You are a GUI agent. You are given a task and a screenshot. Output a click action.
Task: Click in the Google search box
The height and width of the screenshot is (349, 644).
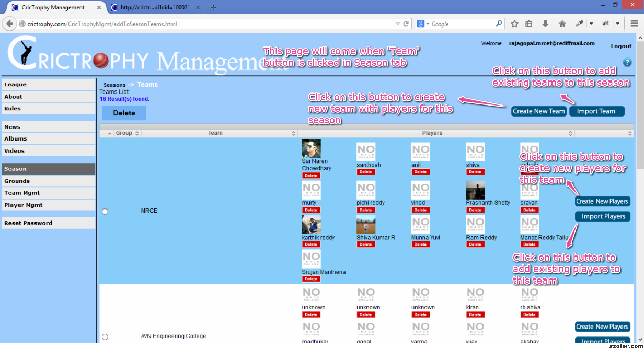click(x=462, y=24)
